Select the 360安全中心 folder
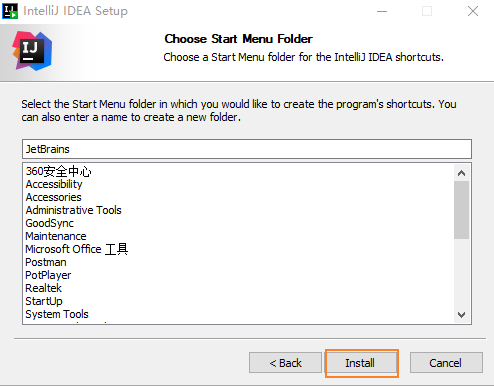This screenshot has height=386, width=494. pos(58,171)
